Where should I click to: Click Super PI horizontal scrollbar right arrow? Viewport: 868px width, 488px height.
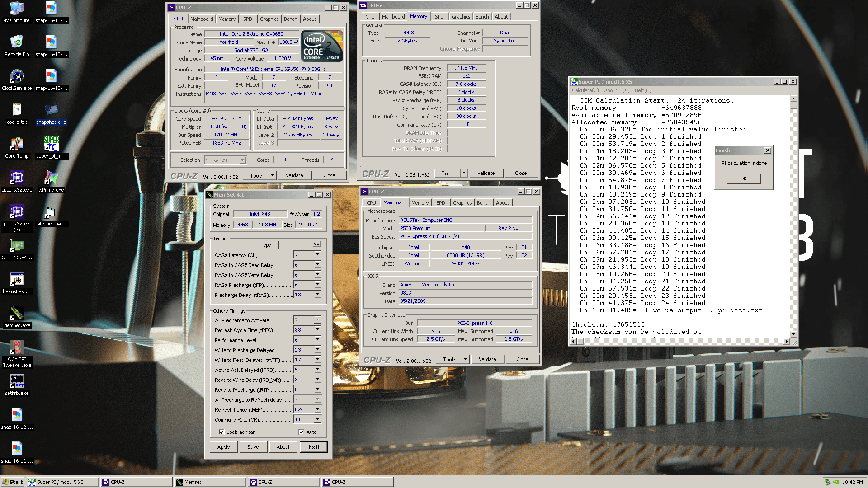point(787,341)
